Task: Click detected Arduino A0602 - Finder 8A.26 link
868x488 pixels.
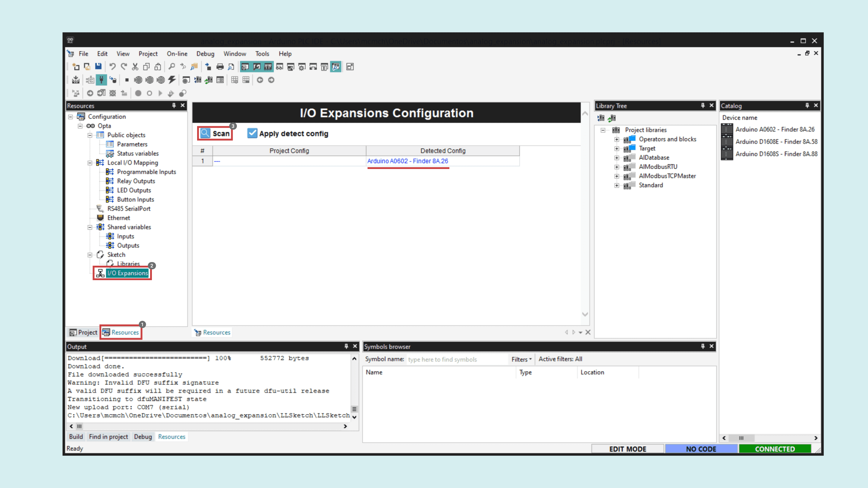Action: pyautogui.click(x=407, y=161)
